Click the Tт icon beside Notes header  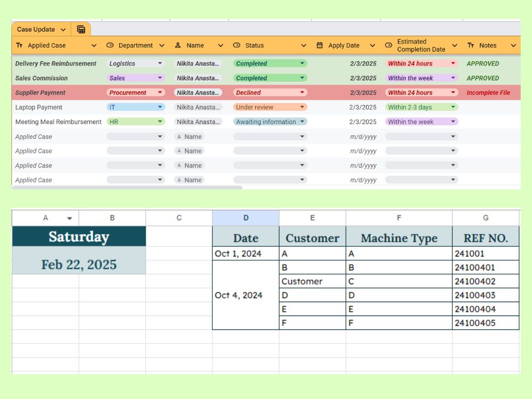point(471,45)
